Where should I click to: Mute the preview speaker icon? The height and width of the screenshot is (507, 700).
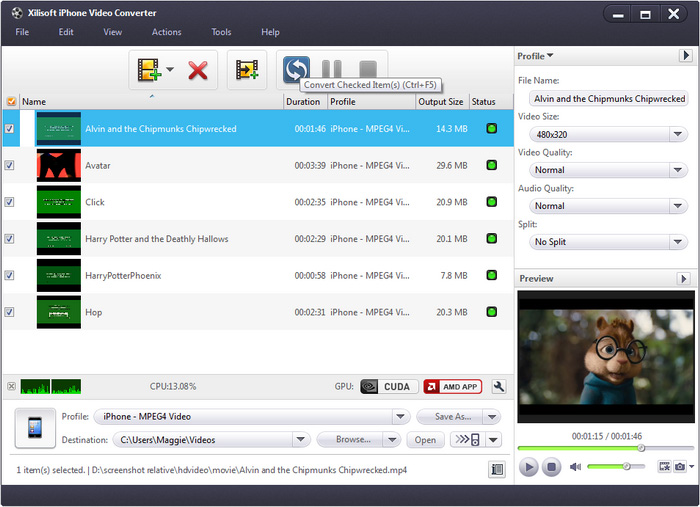[x=576, y=467]
